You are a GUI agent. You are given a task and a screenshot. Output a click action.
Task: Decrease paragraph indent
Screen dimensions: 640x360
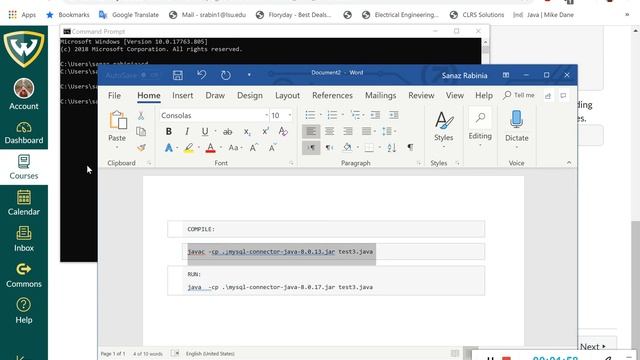click(x=375, y=116)
